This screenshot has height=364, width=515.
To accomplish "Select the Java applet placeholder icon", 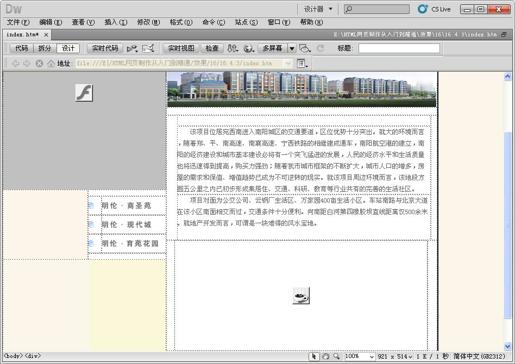I will click(301, 295).
